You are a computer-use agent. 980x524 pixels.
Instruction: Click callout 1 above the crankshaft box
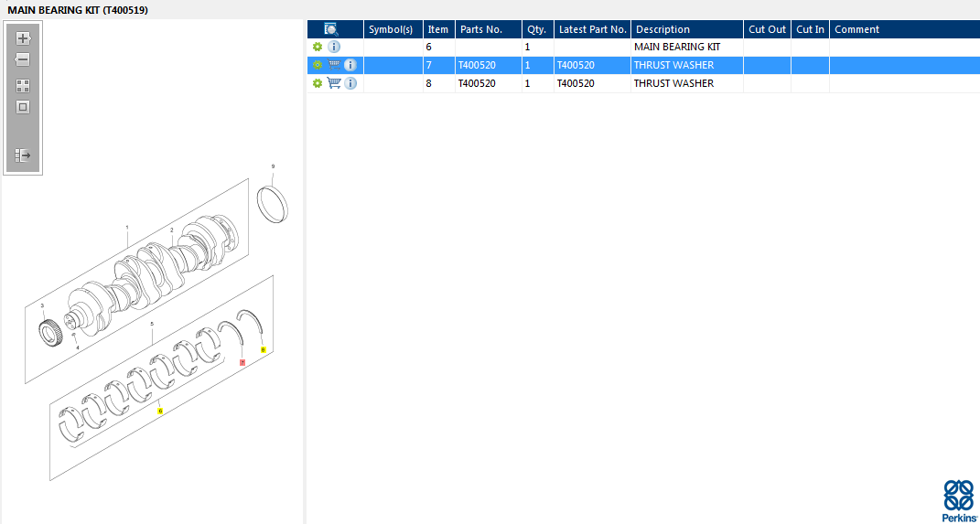127,227
